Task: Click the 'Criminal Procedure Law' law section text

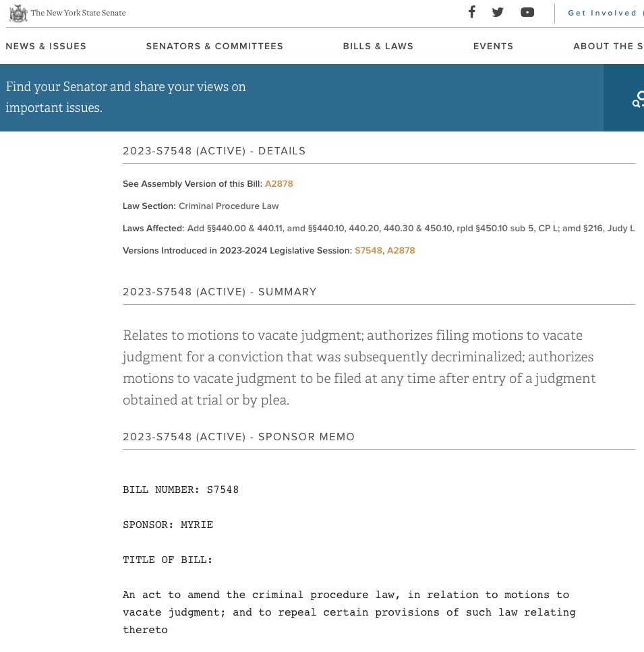Action: click(228, 206)
